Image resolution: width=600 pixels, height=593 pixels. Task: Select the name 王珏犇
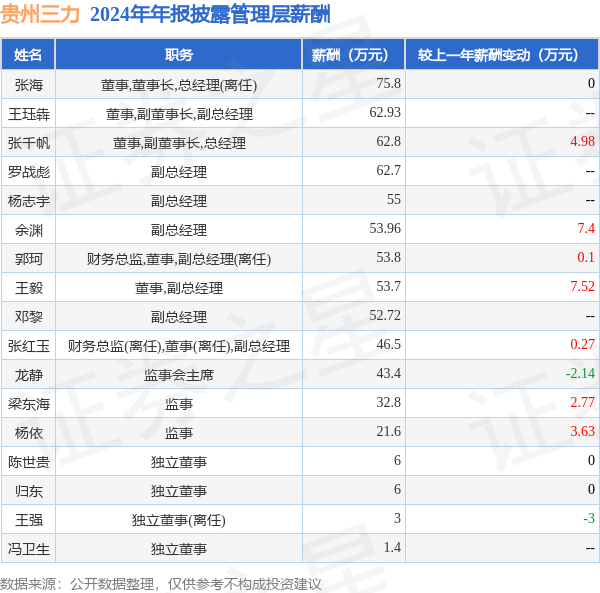pos(29,114)
